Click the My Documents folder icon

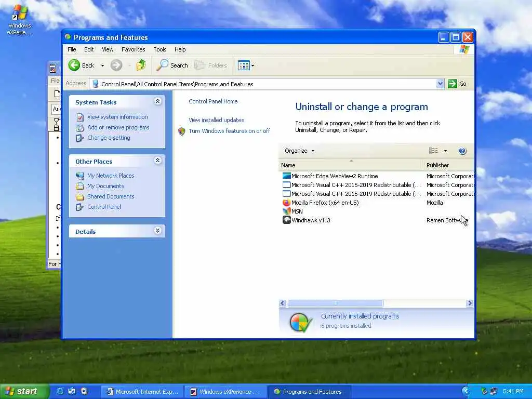[80, 187]
